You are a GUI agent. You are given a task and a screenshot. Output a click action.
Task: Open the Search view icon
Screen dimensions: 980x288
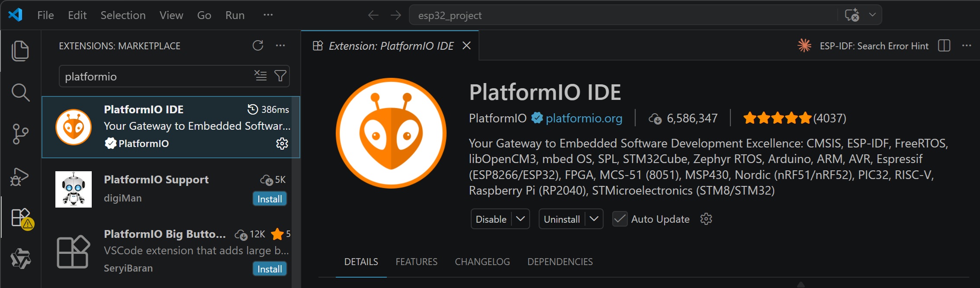click(x=20, y=93)
